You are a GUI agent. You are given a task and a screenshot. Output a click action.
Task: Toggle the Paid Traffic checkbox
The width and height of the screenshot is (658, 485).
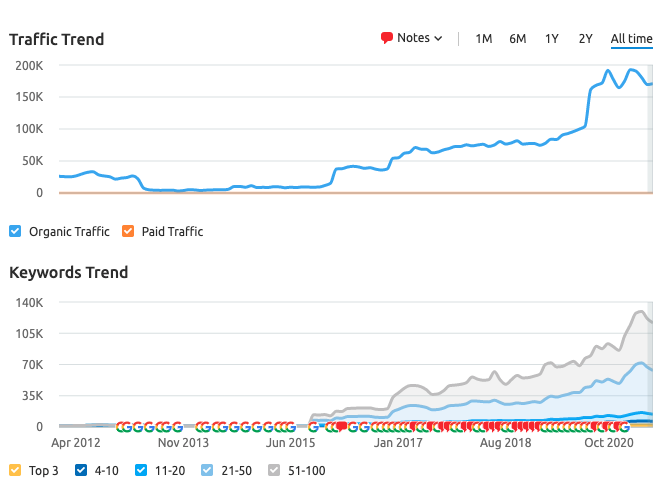[x=128, y=231]
